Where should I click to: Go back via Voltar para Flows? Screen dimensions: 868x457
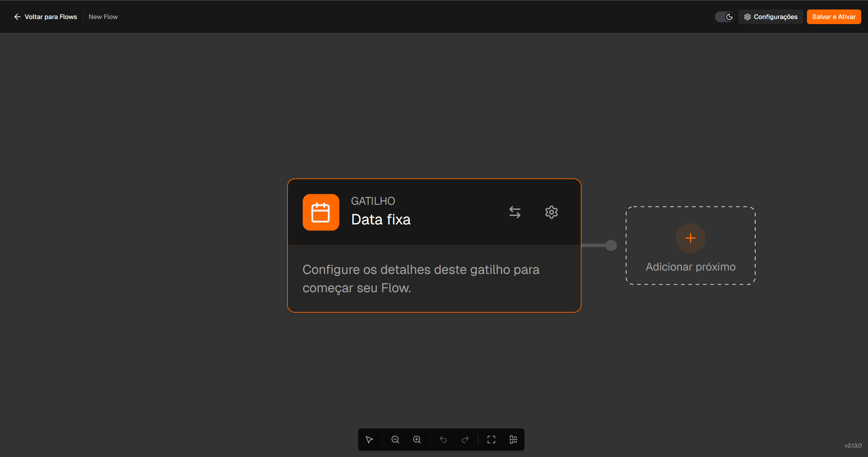(x=45, y=17)
